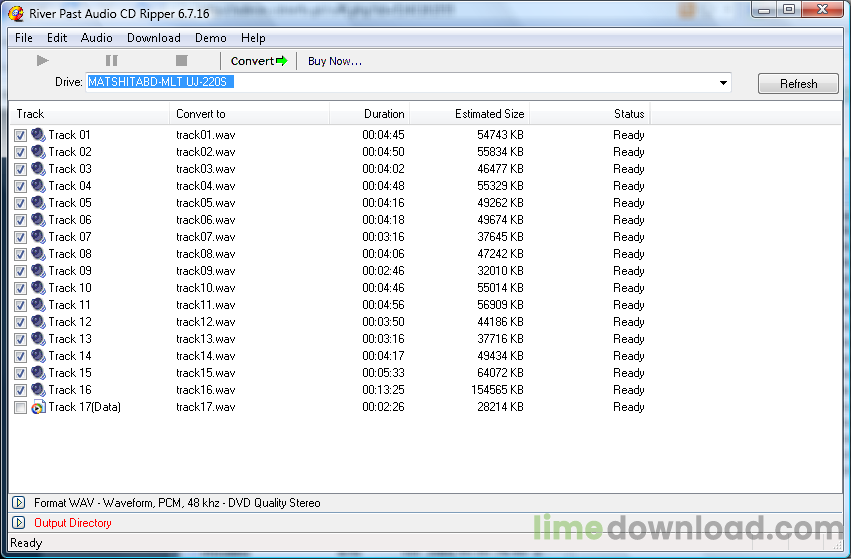The width and height of the screenshot is (851, 559).
Task: Click the audio icon of Track 08
Action: 38,253
